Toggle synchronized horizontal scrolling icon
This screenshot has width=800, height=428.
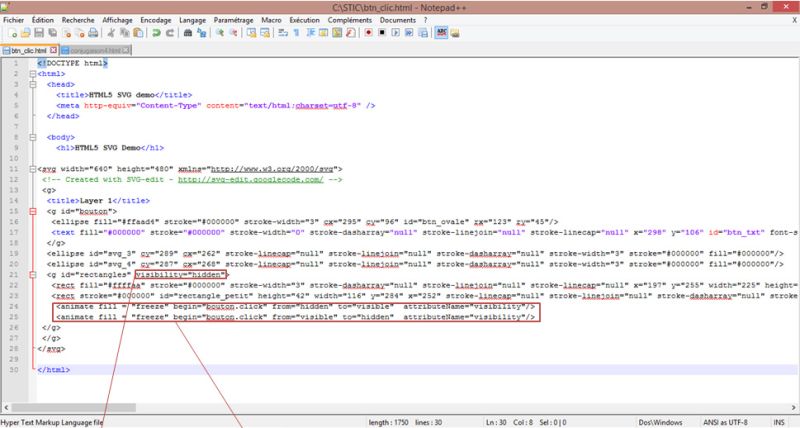pyautogui.click(x=265, y=33)
